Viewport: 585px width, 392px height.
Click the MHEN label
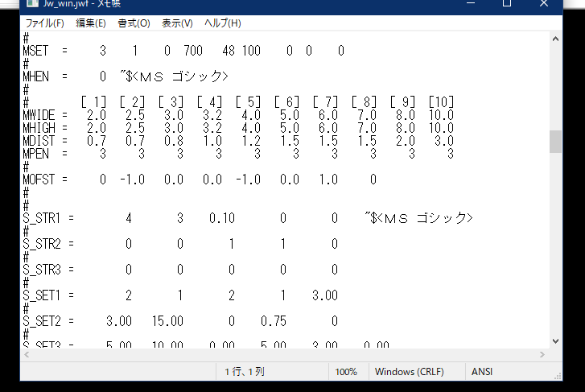(36, 76)
